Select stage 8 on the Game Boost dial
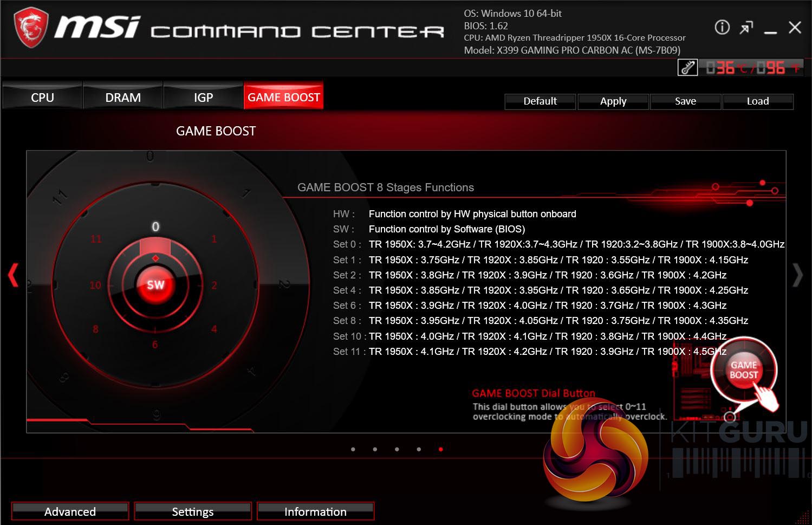Image resolution: width=812 pixels, height=525 pixels. pyautogui.click(x=95, y=329)
